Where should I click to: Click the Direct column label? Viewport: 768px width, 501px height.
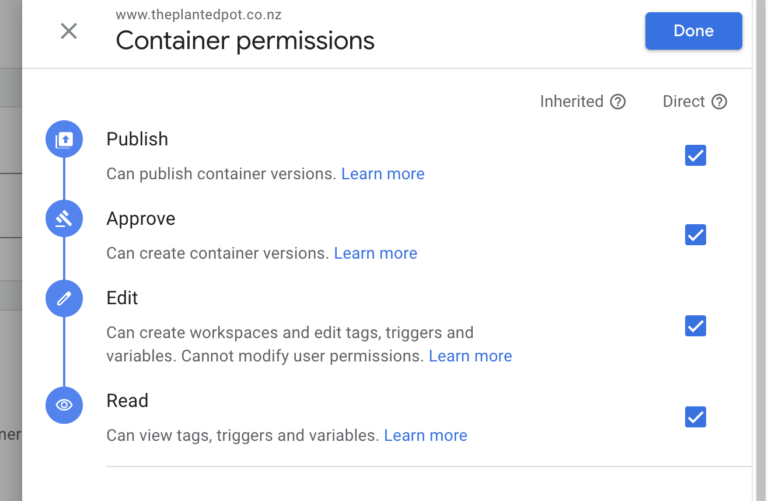(x=684, y=101)
